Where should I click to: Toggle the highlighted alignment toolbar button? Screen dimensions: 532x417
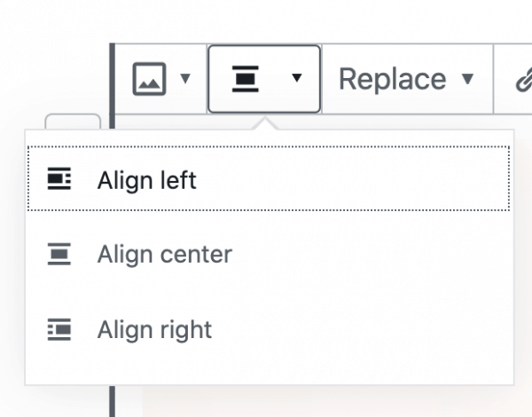point(264,79)
